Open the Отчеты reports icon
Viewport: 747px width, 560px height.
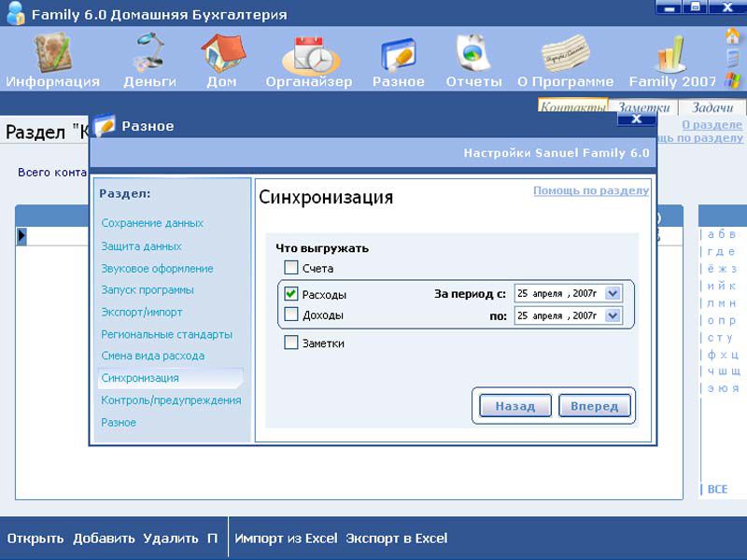[x=474, y=54]
